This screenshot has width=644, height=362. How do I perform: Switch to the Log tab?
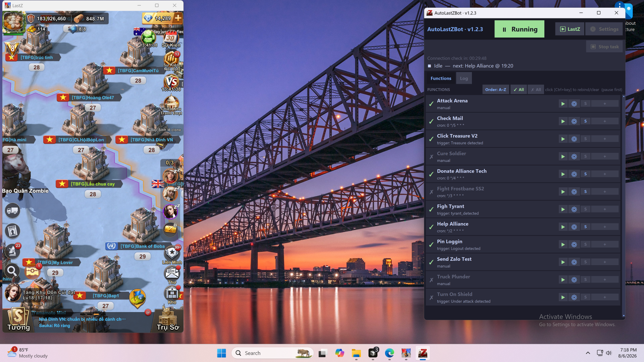(464, 78)
